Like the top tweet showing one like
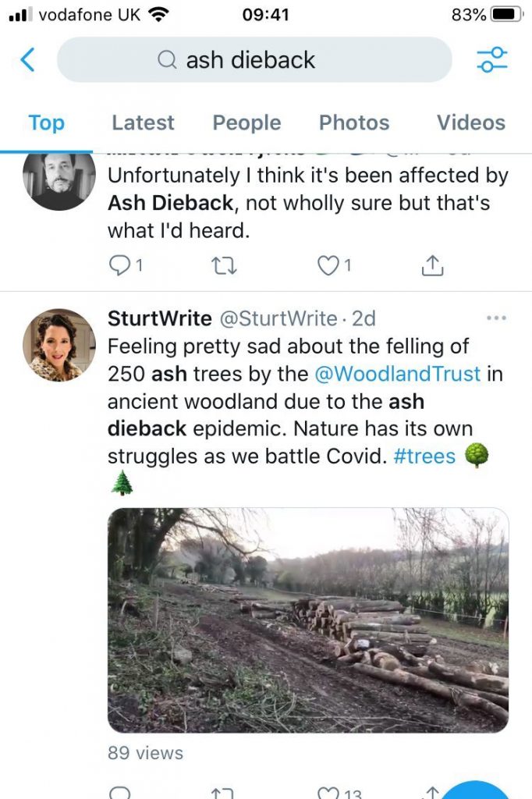 tap(328, 265)
